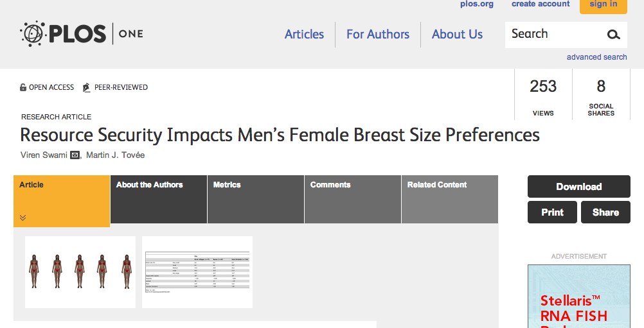The height and width of the screenshot is (328, 644).
Task: Click the RESEARCH ARTICLE label
Action: pos(57,117)
